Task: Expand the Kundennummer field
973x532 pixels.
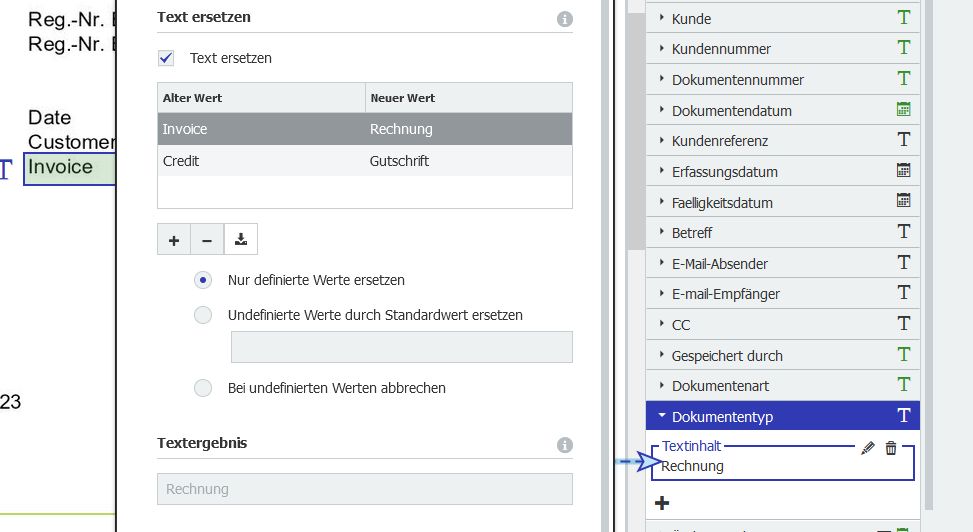Action: tap(662, 49)
